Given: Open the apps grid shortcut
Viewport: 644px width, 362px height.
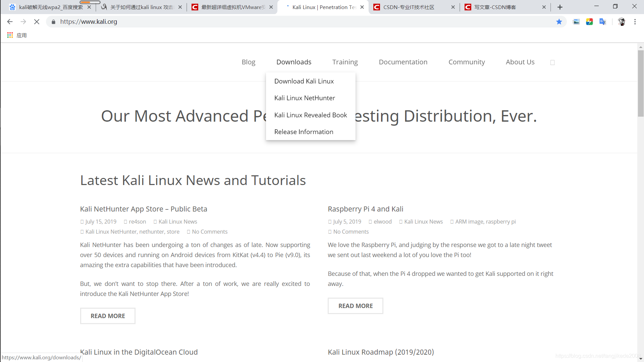Looking at the screenshot, I should coord(10,35).
